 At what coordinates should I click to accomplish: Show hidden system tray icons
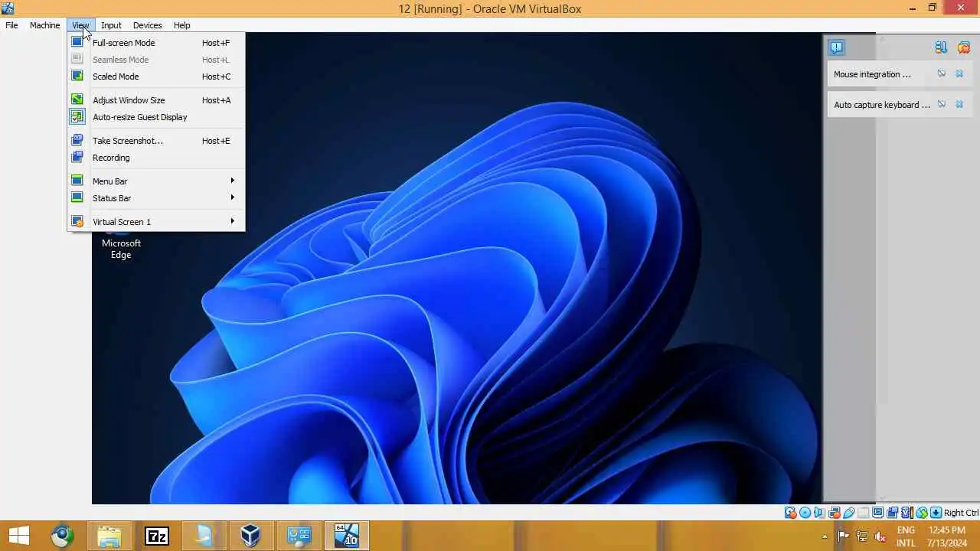click(825, 537)
